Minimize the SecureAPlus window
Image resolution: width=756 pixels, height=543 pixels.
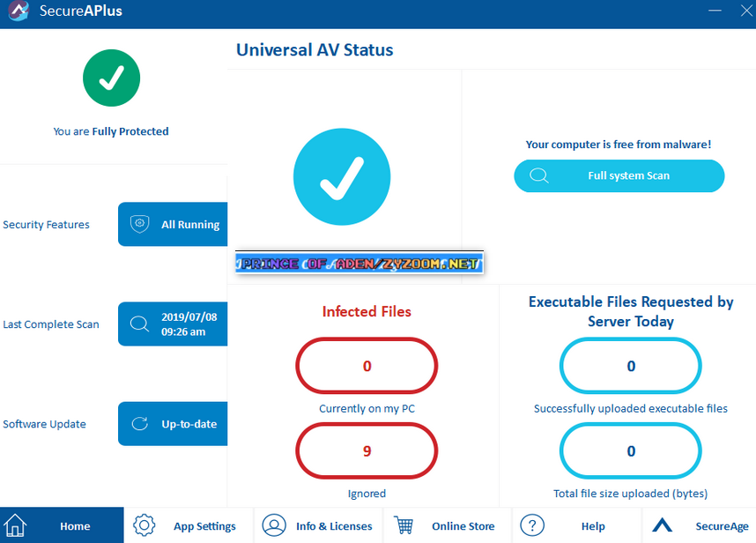coord(715,11)
